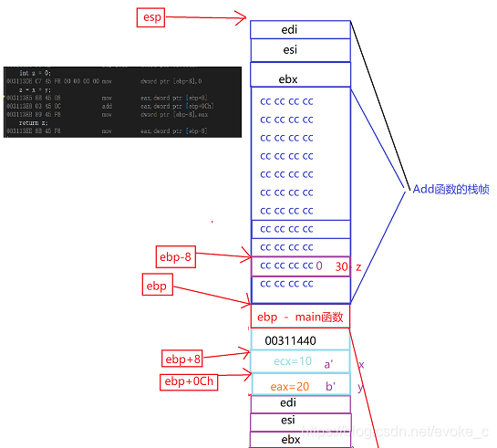Click operand "dword ptr [ebp-8],0"
Screen dimensions: 497x448
click(171, 81)
